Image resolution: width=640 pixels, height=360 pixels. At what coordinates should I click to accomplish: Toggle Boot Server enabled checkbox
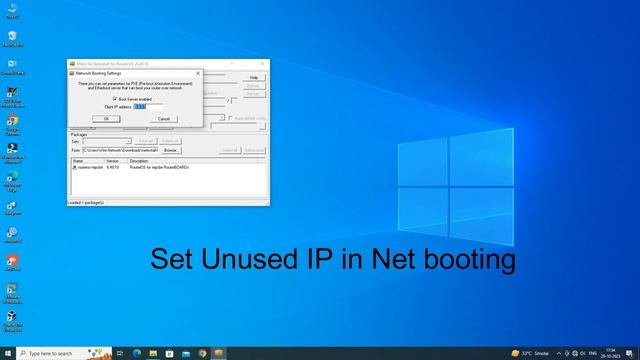click(x=115, y=99)
